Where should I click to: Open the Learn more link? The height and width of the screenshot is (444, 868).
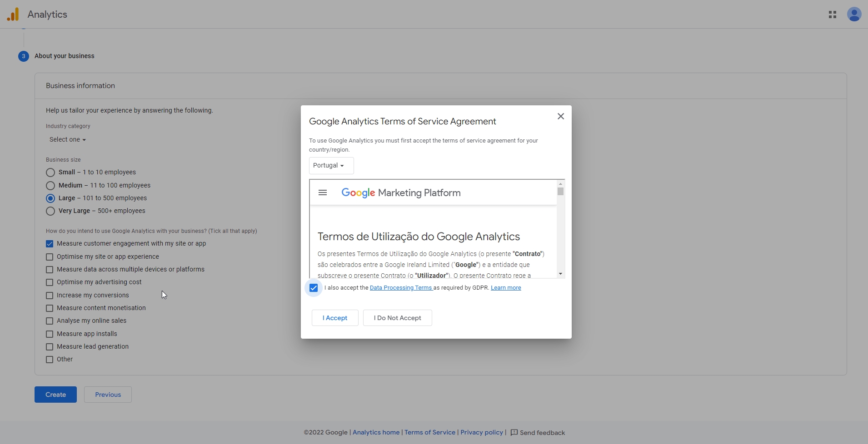point(506,288)
